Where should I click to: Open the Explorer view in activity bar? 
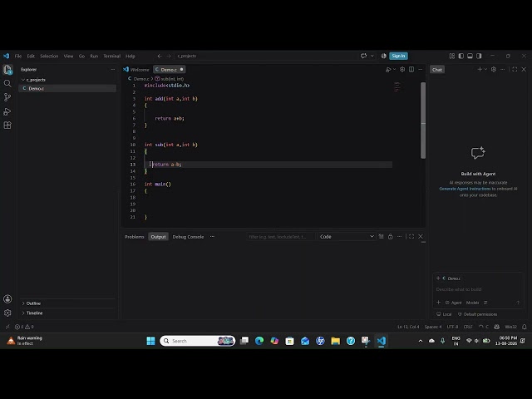pos(7,70)
